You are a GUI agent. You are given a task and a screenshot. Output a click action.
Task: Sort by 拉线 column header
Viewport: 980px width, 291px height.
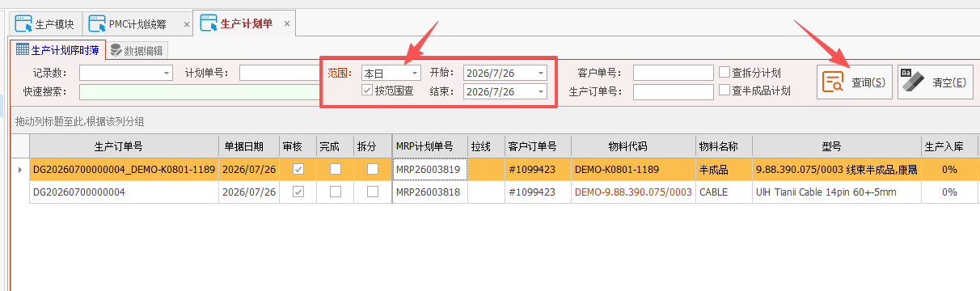[487, 146]
